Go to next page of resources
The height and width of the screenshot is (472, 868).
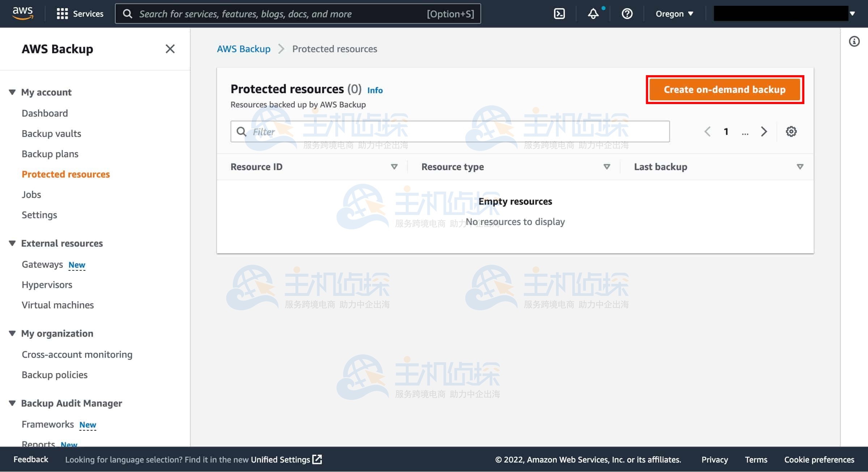point(764,132)
